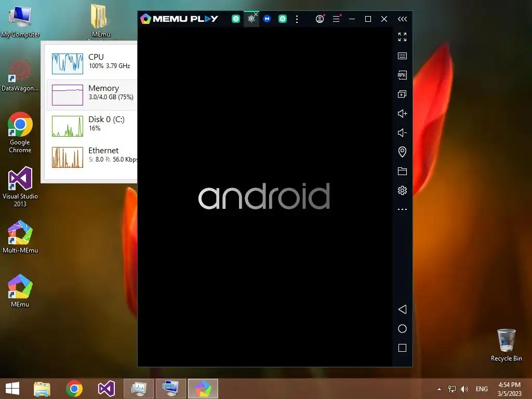Open the MEmu account profile icon

click(x=320, y=19)
